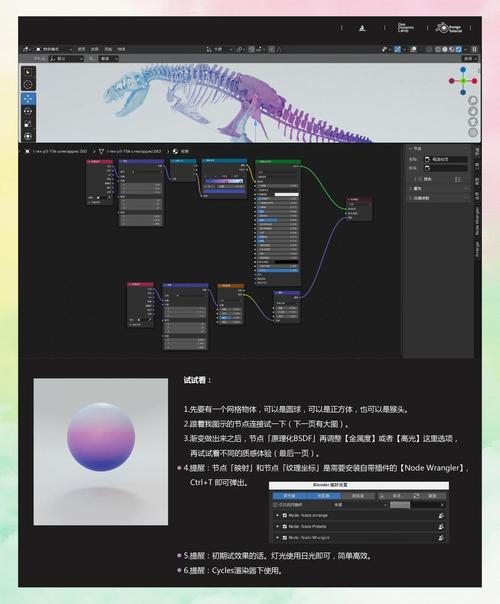Screen dimensions: 500x604
Task: Click the gradient sphere render preview
Action: [x=101, y=451]
